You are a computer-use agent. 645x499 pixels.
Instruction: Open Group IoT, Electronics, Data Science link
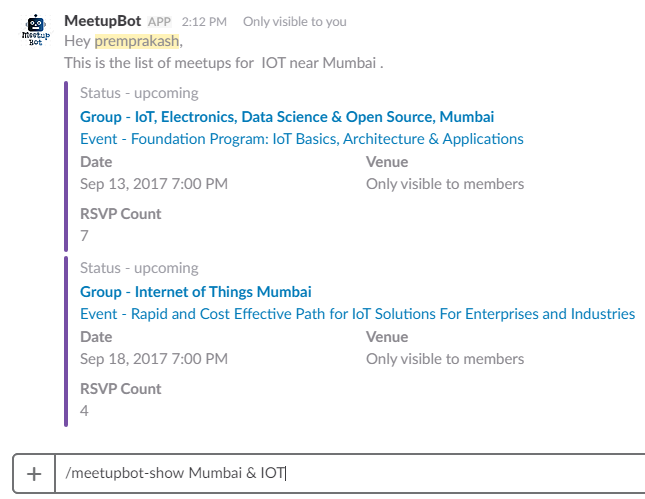coord(287,117)
